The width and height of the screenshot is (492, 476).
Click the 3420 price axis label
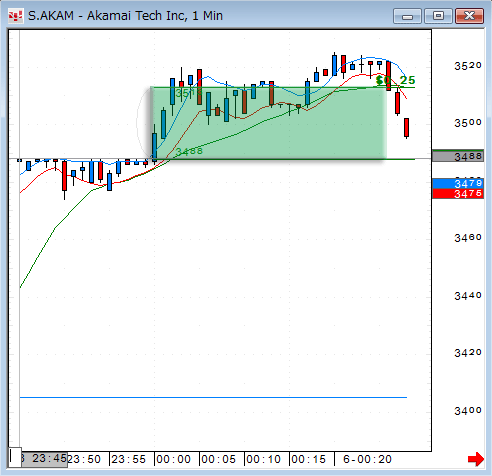tap(468, 352)
